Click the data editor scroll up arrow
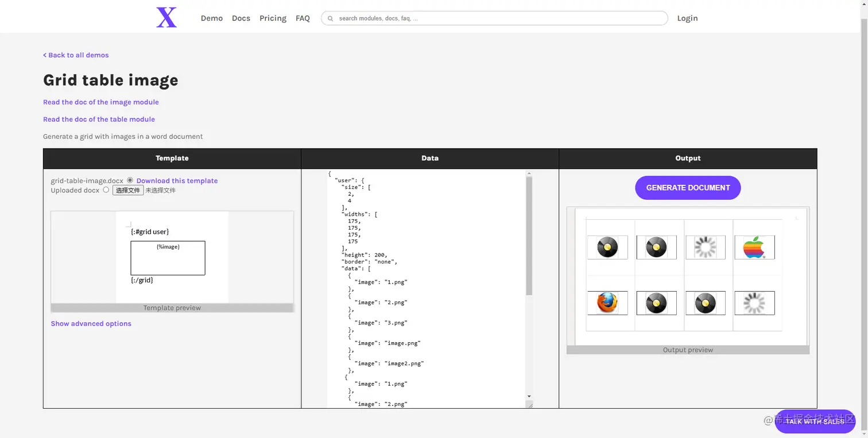868x438 pixels. [x=529, y=173]
